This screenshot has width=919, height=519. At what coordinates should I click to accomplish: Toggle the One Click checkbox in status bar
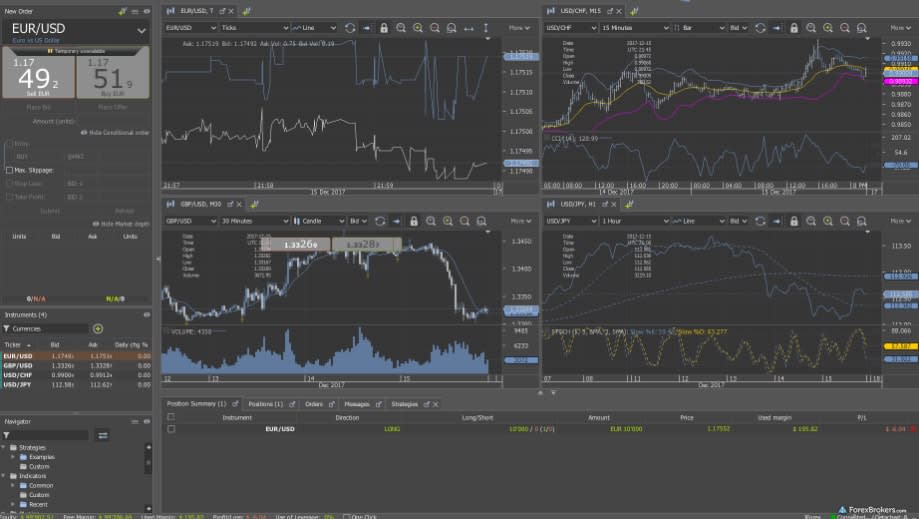point(345,516)
